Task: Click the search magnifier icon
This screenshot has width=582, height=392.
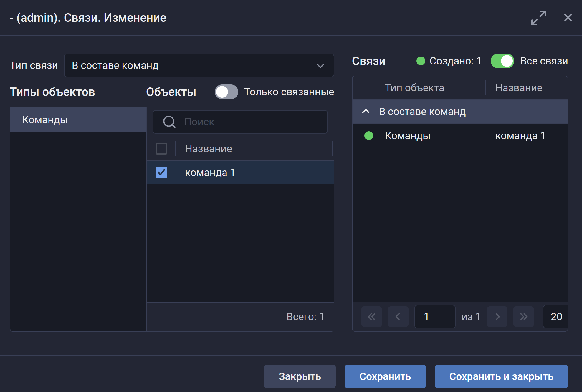Action: (x=169, y=122)
